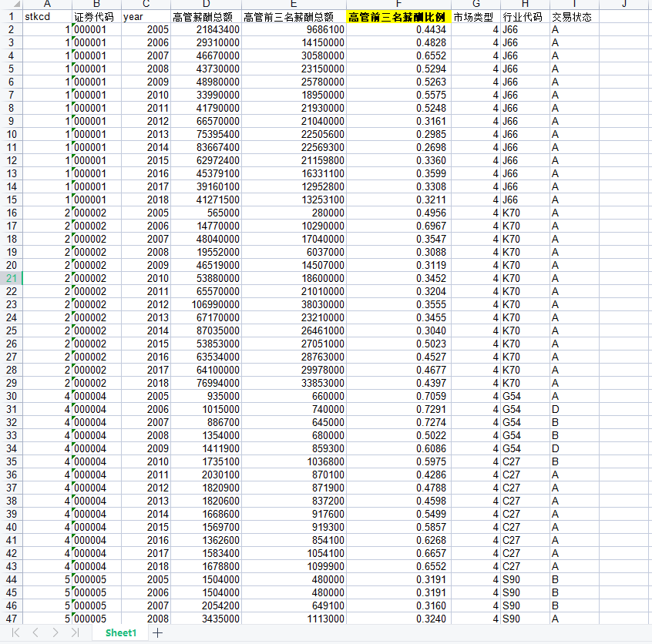Select cell with value 12952800
This screenshot has height=644, width=652.
click(x=294, y=186)
